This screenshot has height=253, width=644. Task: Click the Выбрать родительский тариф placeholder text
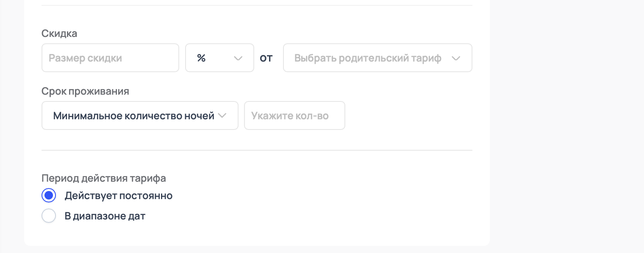pyautogui.click(x=368, y=58)
